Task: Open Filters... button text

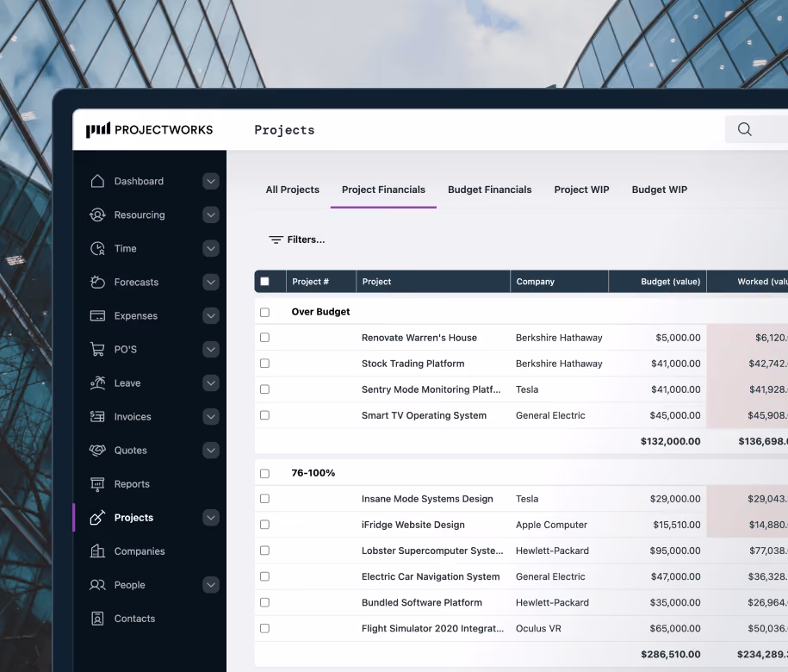Action: click(306, 240)
